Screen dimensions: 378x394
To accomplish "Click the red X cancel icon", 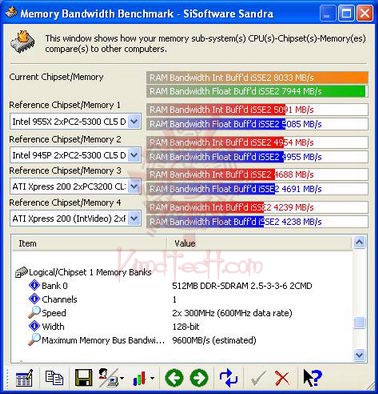I will 282,379.
